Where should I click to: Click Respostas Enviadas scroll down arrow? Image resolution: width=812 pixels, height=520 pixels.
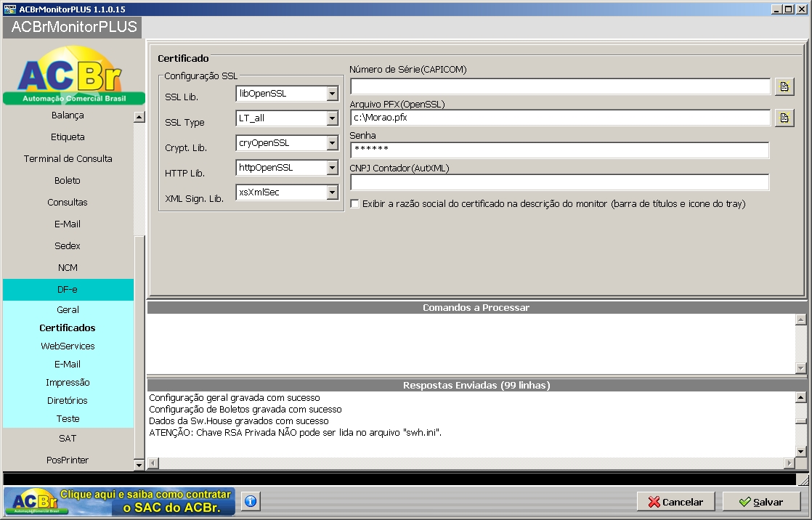point(800,451)
